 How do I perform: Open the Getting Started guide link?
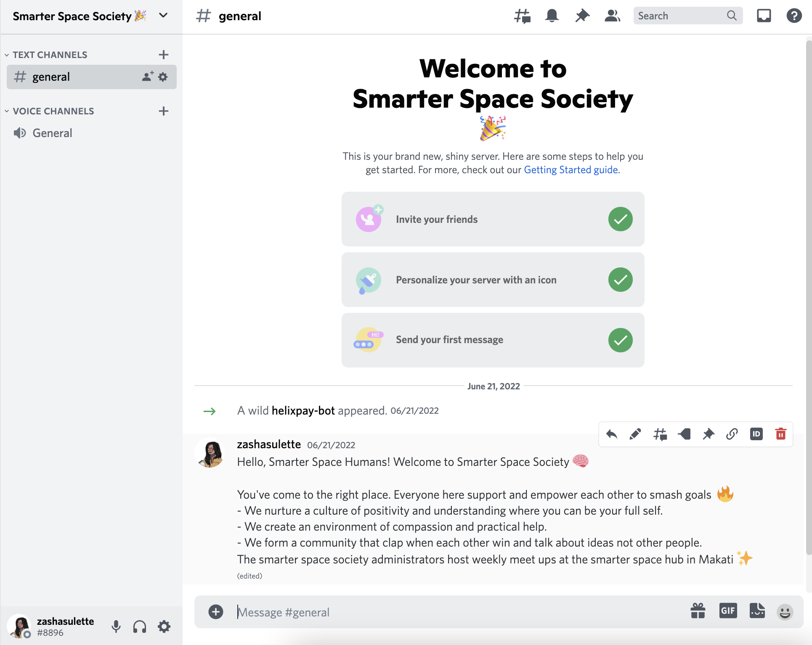571,170
